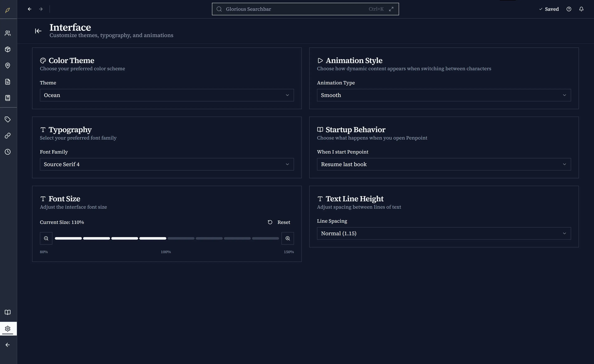The image size is (594, 364).
Task: Open the Font Family dropdown
Action: point(167,164)
